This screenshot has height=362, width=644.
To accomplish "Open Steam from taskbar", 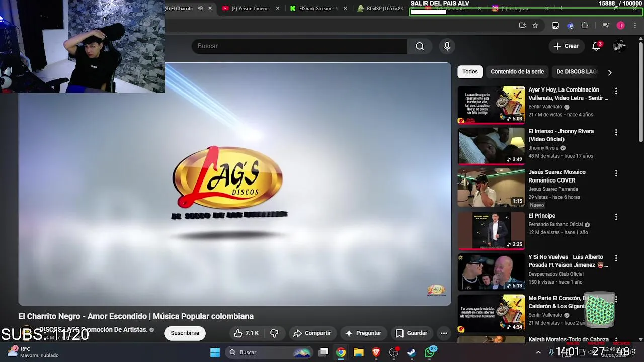I will click(412, 352).
